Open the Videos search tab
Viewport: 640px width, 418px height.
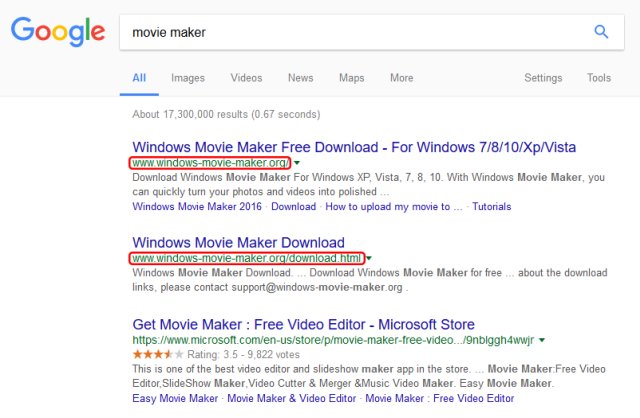point(246,78)
